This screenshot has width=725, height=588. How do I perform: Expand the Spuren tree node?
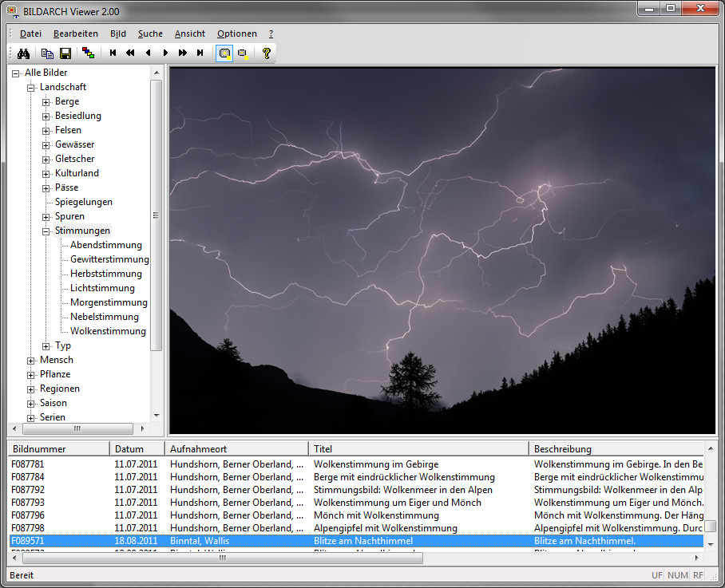46,217
